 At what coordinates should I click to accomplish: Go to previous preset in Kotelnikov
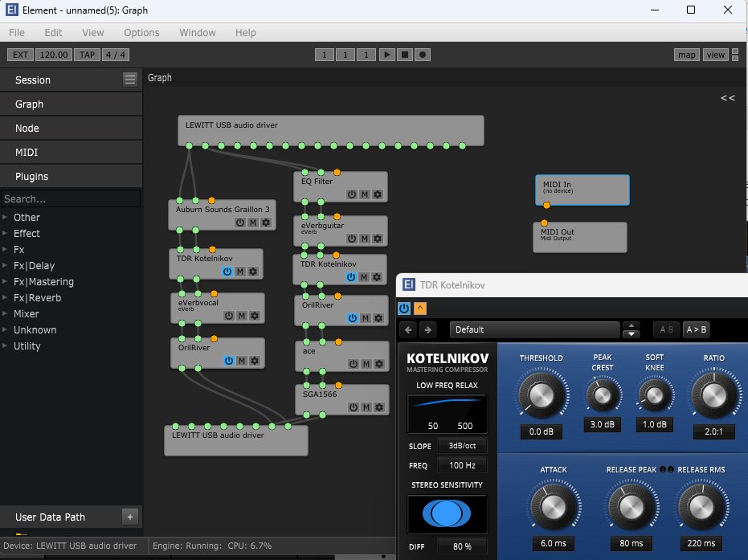(x=408, y=329)
